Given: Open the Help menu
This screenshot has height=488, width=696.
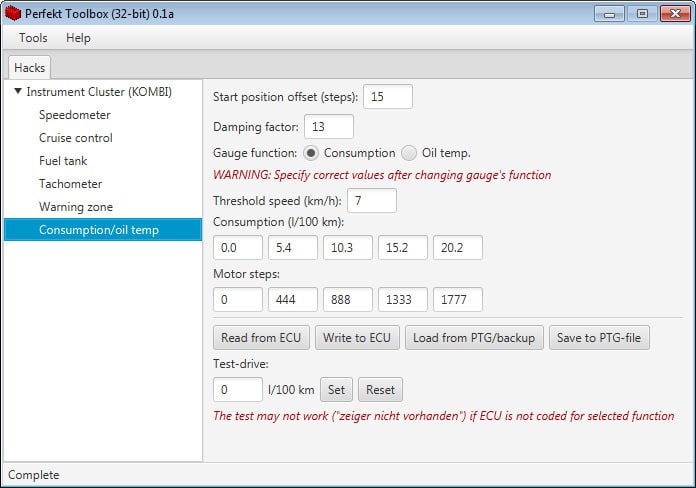Looking at the screenshot, I should pos(78,38).
